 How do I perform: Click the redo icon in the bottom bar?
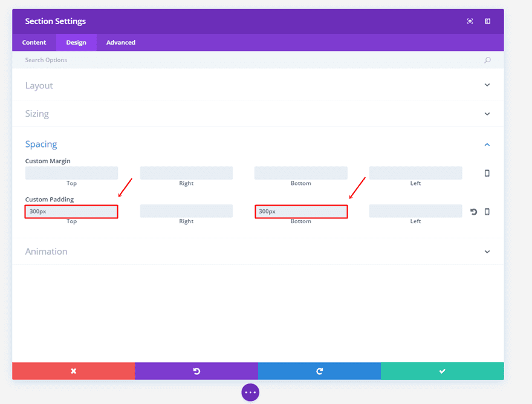pos(319,371)
